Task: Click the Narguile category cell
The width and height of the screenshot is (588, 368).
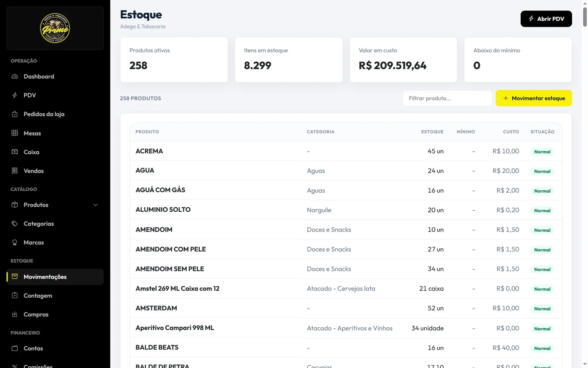Action: tap(319, 210)
